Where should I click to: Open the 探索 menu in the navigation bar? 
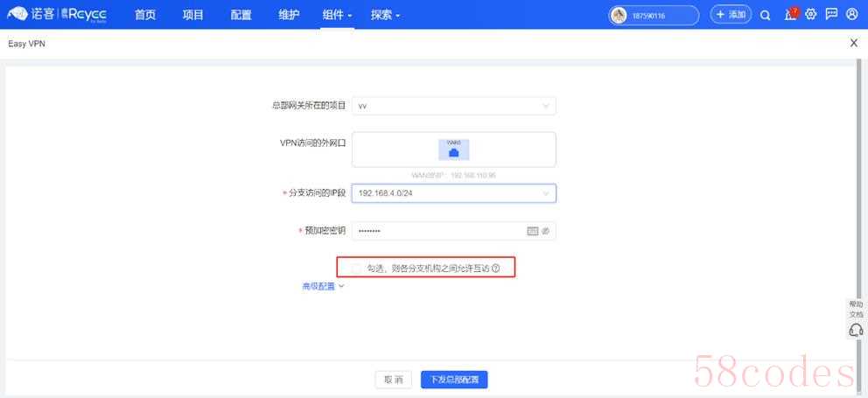(x=385, y=15)
